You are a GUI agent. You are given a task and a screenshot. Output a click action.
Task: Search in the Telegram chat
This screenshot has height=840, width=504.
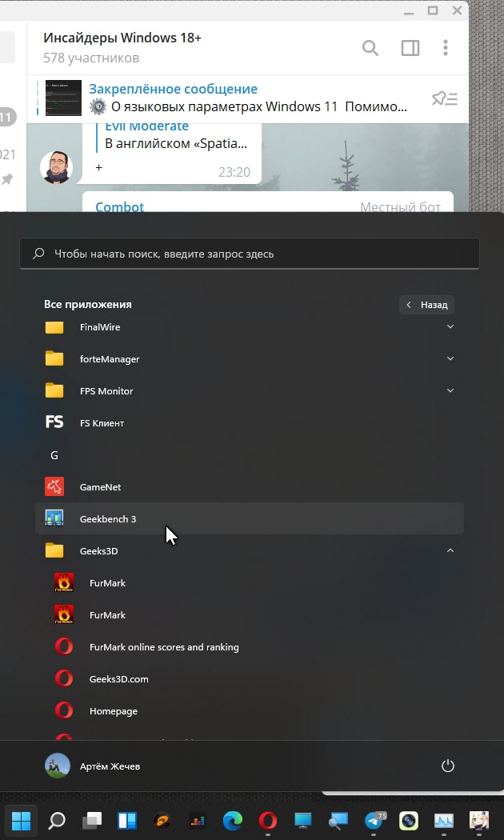click(x=370, y=48)
